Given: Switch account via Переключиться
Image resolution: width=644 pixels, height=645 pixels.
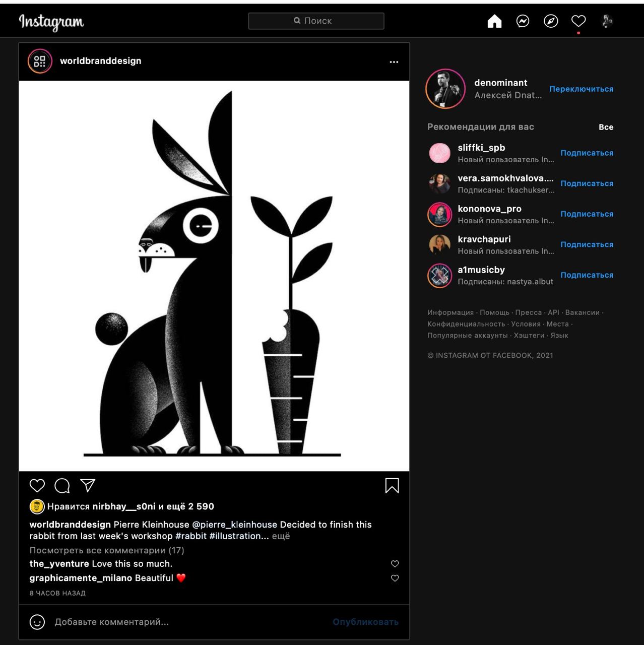Looking at the screenshot, I should point(581,89).
